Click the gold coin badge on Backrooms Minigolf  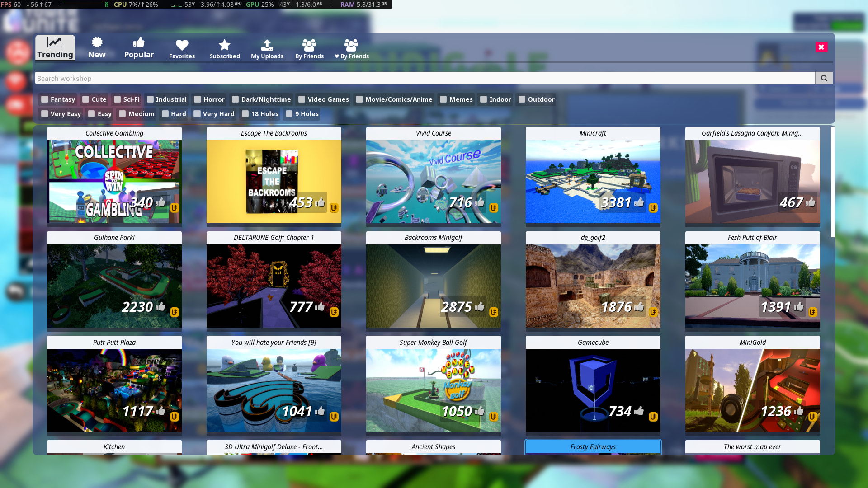click(494, 312)
